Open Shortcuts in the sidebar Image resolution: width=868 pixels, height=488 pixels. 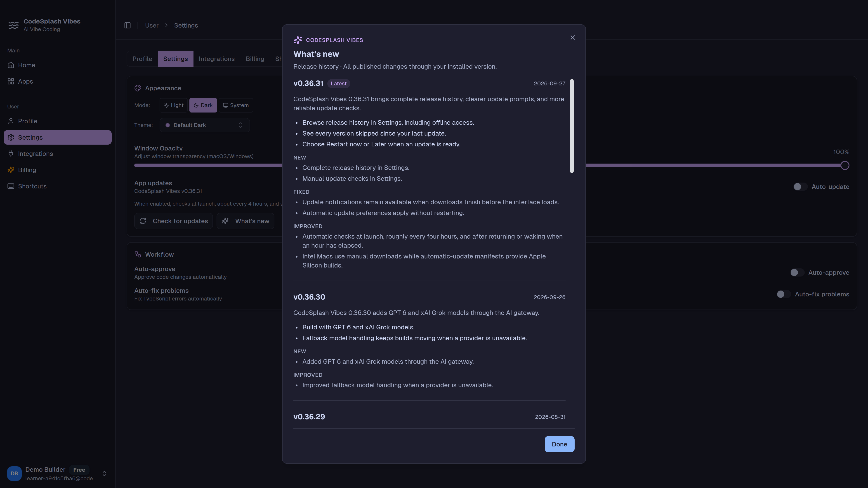(58, 186)
